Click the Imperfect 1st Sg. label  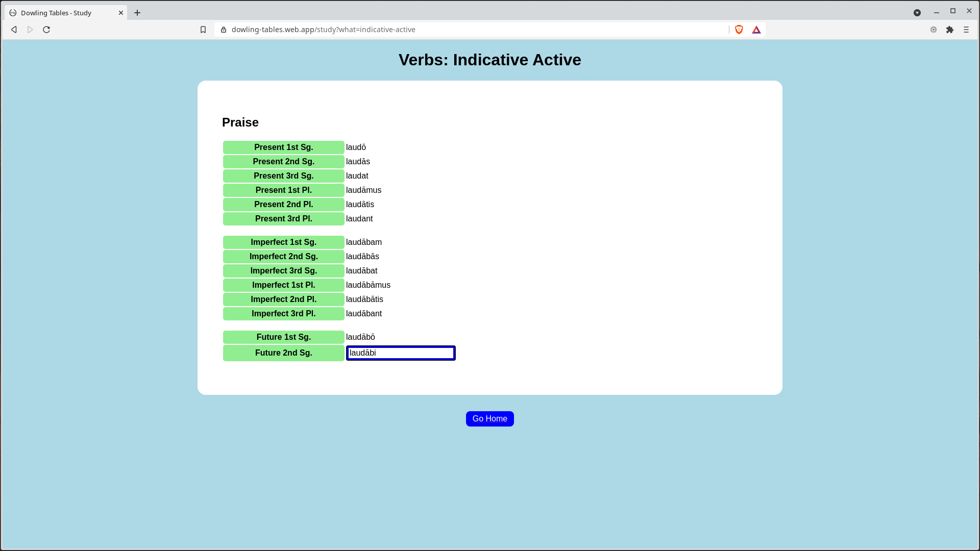(284, 242)
